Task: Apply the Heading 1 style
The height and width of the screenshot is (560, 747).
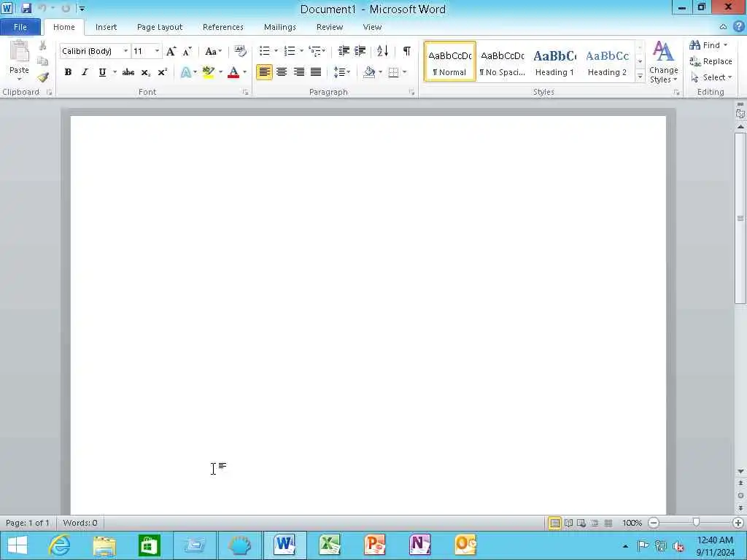Action: tap(554, 62)
